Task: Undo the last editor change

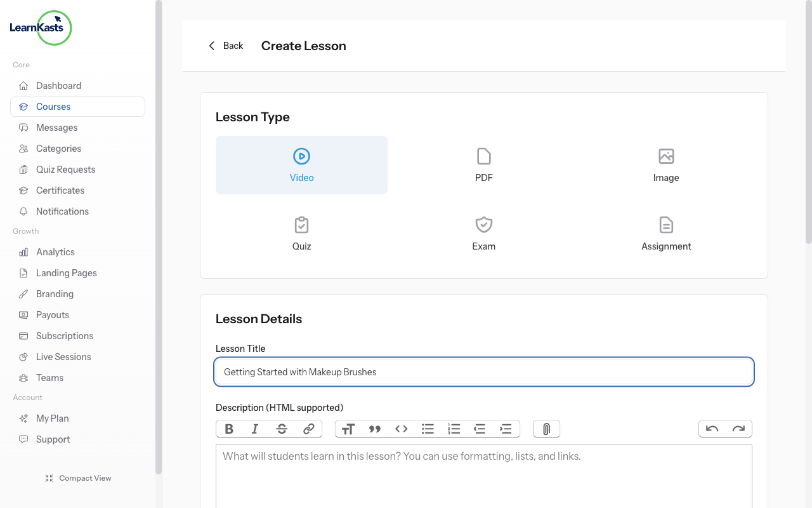Action: 712,429
